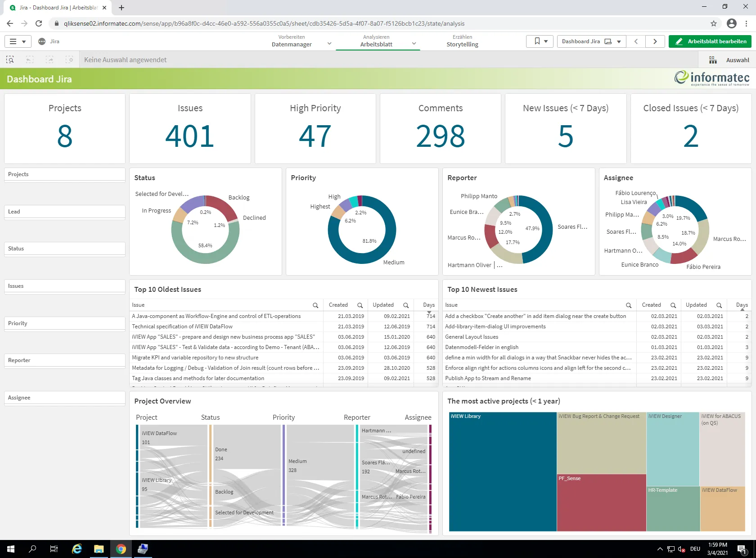Reload the page in browser
Screen dimensions: 756x558
pyautogui.click(x=39, y=23)
